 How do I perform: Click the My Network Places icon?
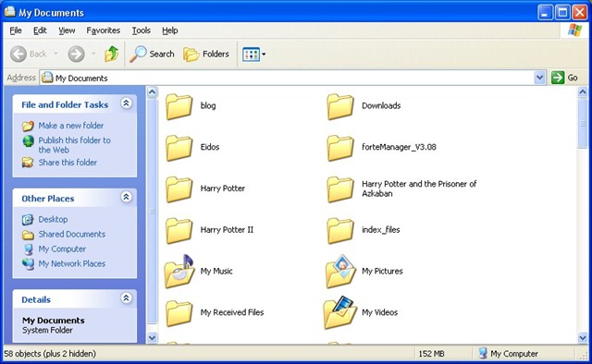(x=28, y=264)
